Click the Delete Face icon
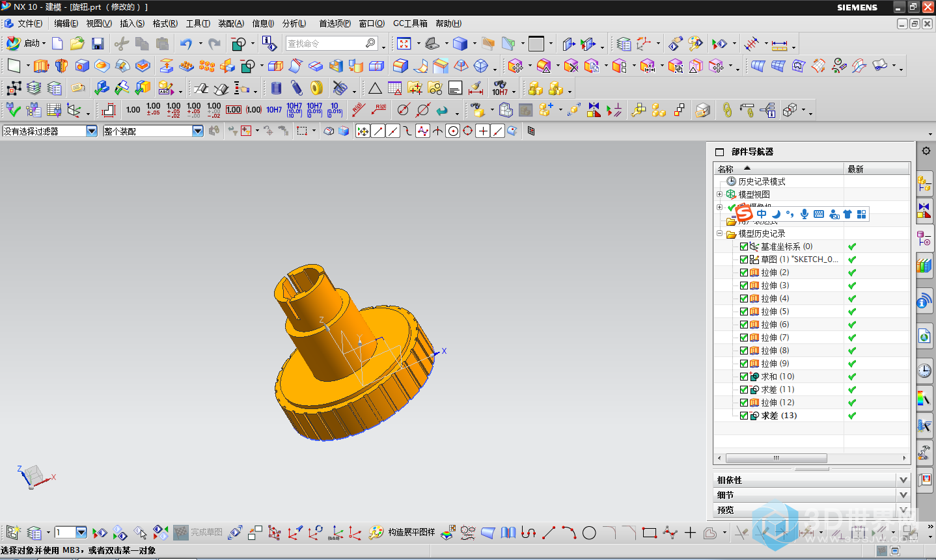 (x=571, y=66)
